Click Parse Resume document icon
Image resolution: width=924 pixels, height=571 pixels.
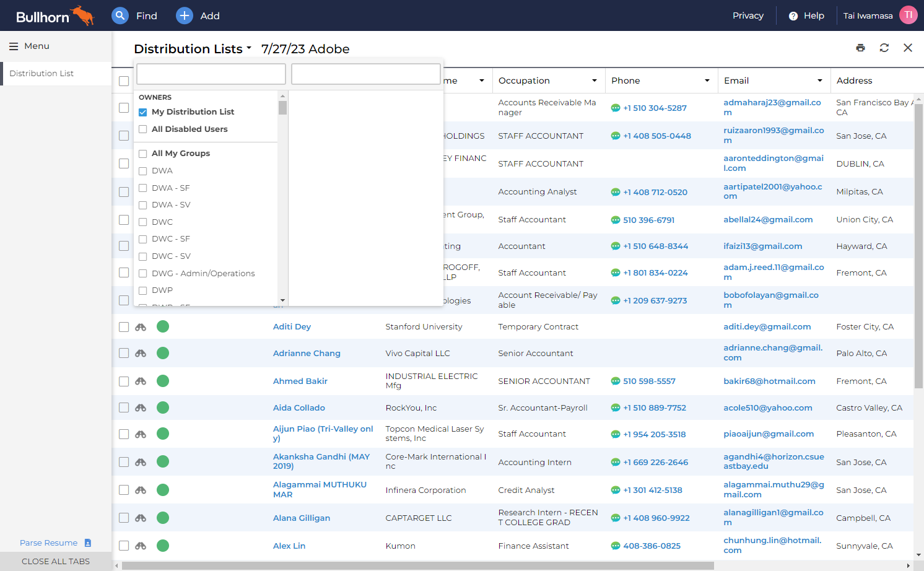click(x=88, y=543)
